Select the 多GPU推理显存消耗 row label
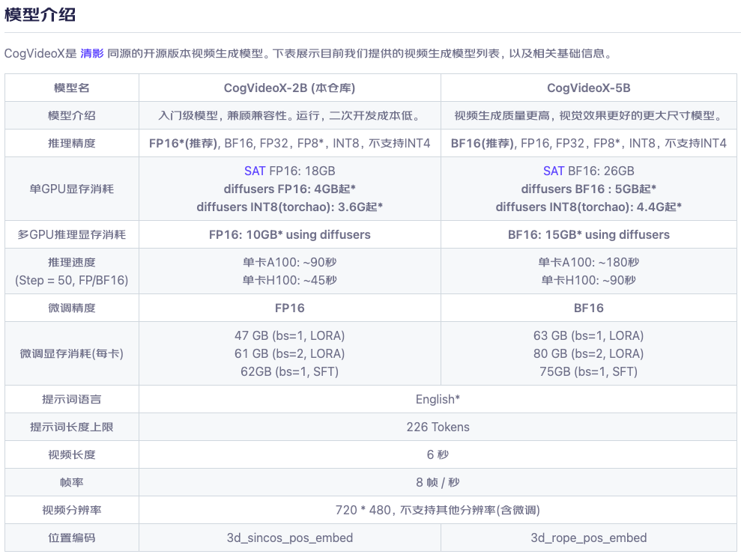The width and height of the screenshot is (741, 560). click(x=72, y=234)
